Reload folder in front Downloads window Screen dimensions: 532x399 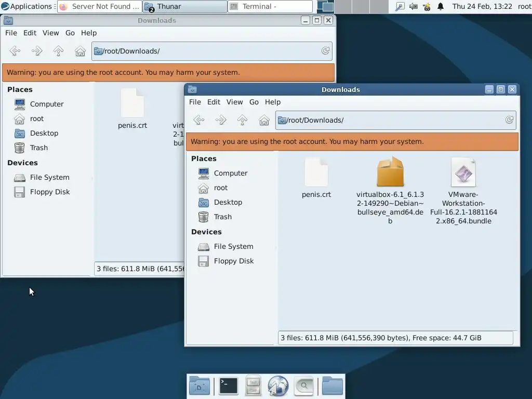(x=509, y=120)
